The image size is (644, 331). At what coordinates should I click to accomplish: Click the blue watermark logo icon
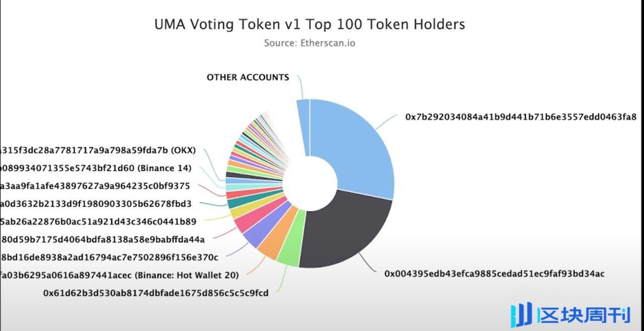pyautogui.click(x=521, y=315)
